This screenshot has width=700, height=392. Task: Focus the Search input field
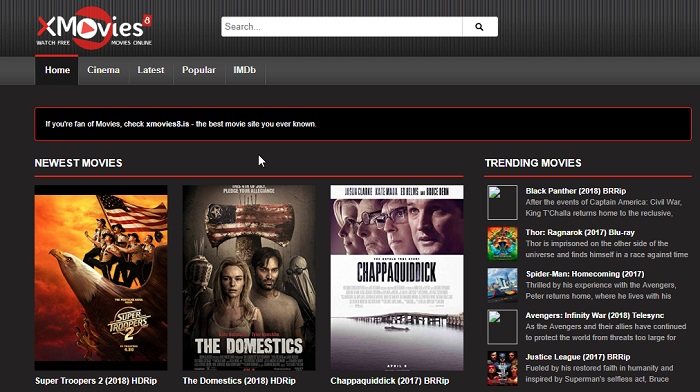click(x=342, y=27)
